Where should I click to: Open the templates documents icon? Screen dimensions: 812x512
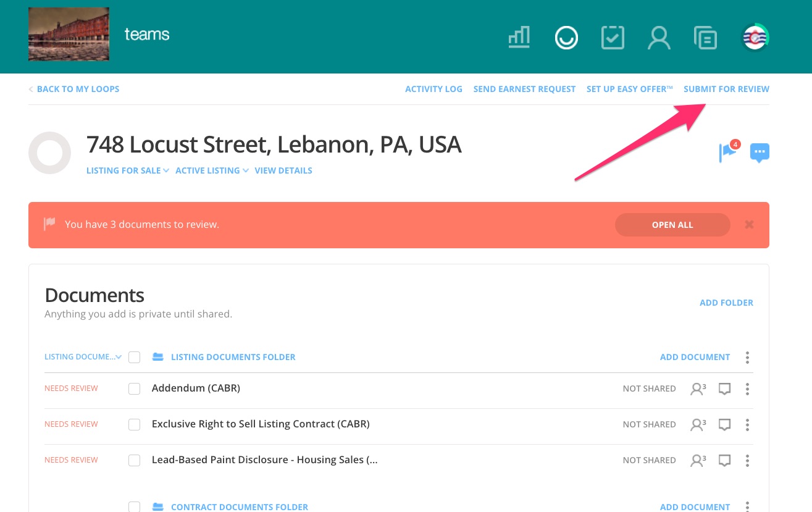click(x=705, y=38)
